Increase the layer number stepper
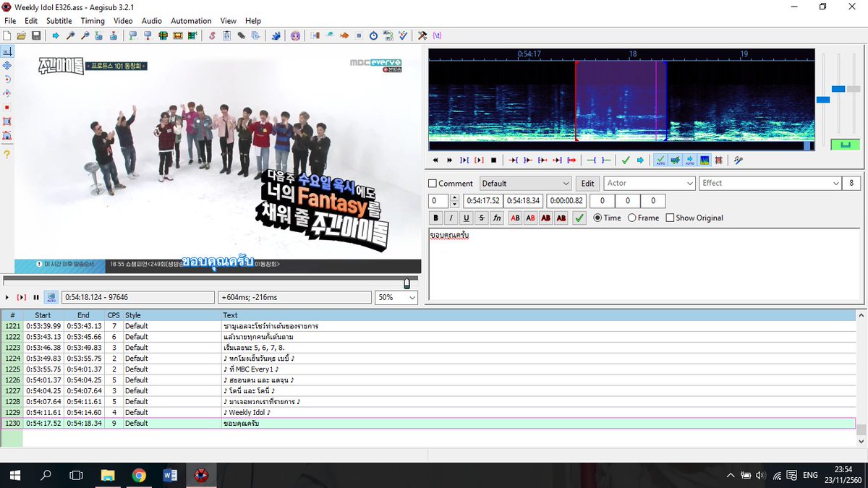Screen dimensions: 868x488 tap(454, 197)
